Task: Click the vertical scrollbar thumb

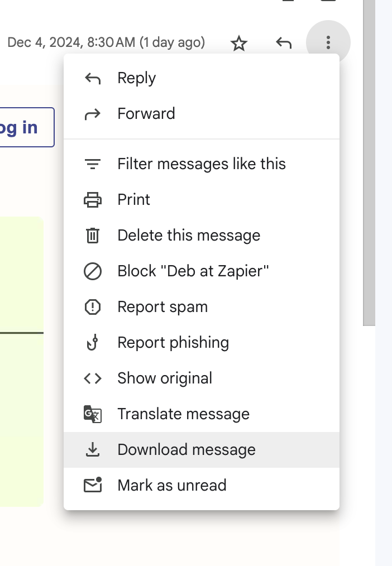Action: pyautogui.click(x=369, y=162)
